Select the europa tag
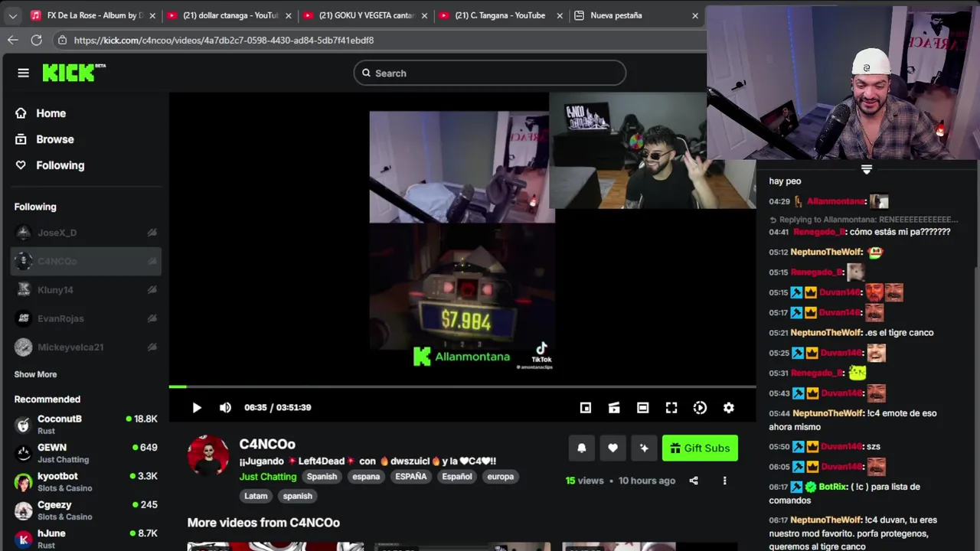 pos(501,477)
